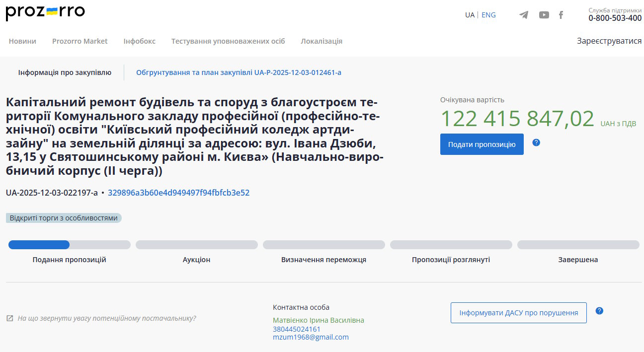
Task: Open the Facebook page icon
Action: click(x=561, y=15)
